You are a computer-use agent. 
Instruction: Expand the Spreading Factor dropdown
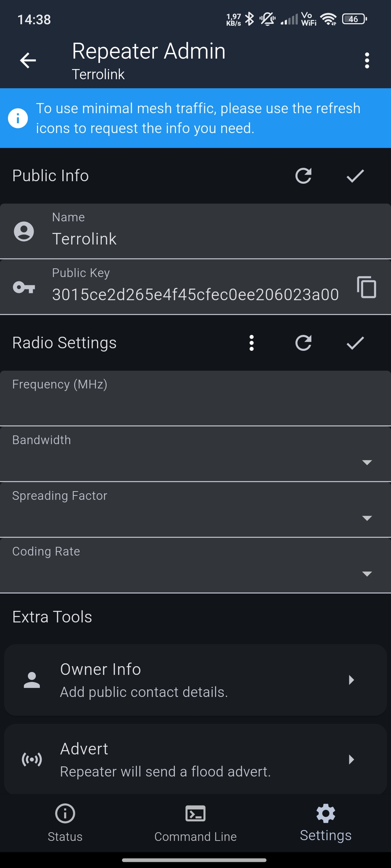(195, 510)
